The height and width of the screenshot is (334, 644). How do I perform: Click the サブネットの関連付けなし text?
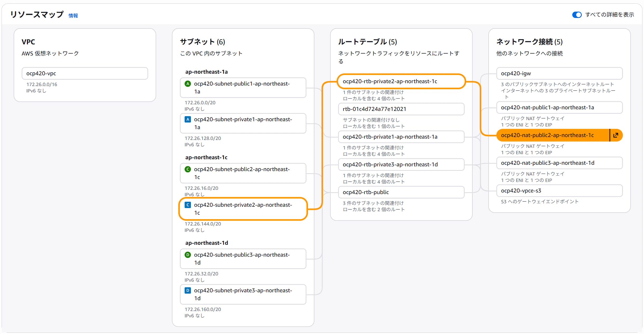(371, 120)
